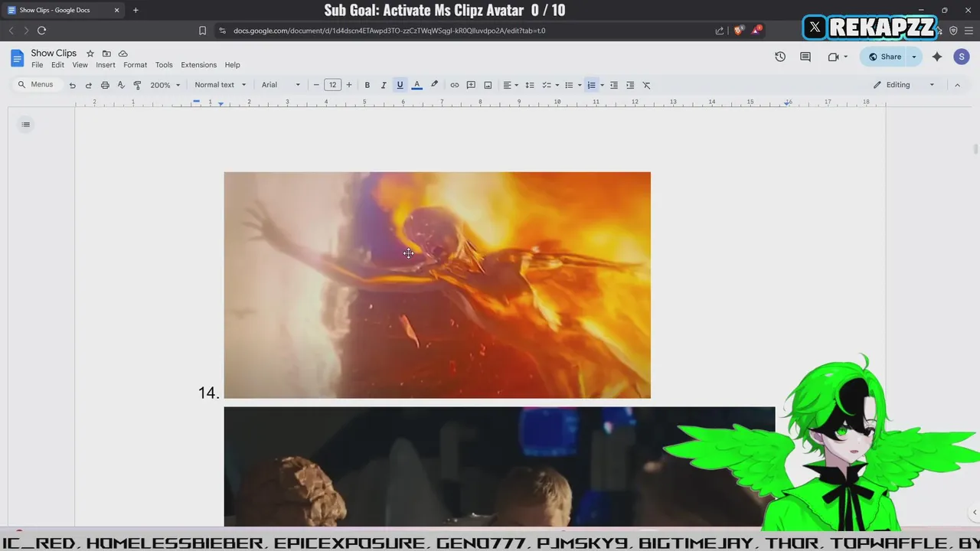Screen dimensions: 980x551
Task: Open the zoom level dropdown at 200%
Action: tap(165, 85)
